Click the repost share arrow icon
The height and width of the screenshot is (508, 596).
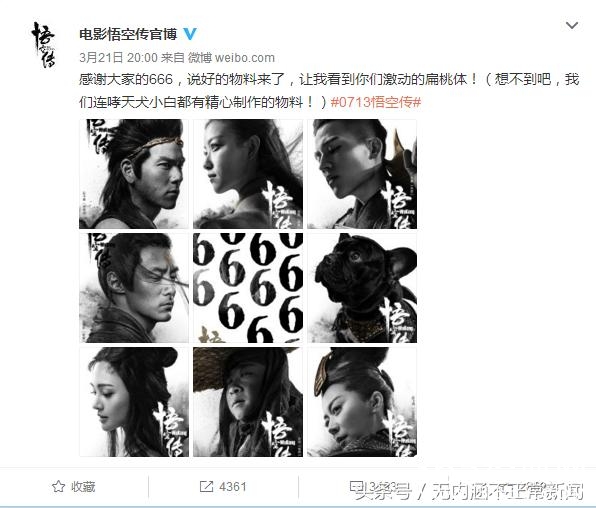point(206,486)
